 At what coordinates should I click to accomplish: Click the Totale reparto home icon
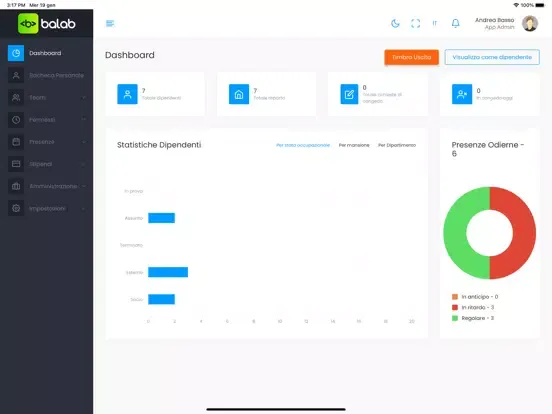pyautogui.click(x=239, y=94)
